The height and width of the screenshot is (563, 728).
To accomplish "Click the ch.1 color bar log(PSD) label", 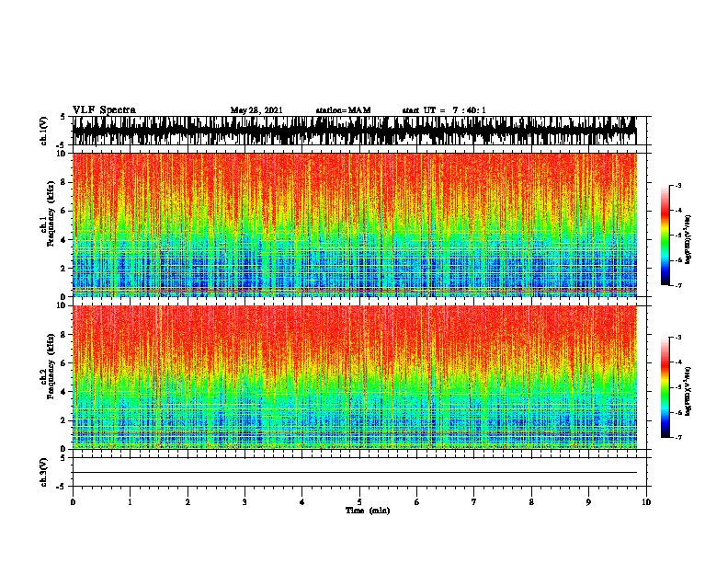I will click(x=688, y=240).
